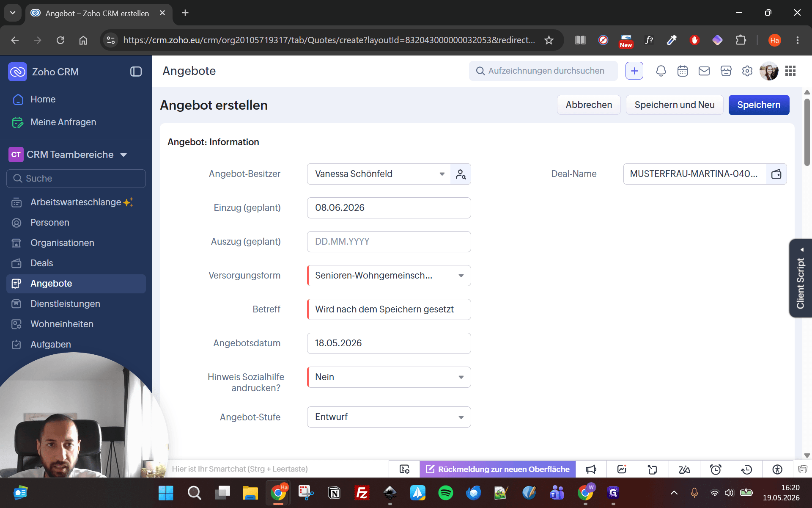Open the calendar icon in header
This screenshot has height=508, width=812.
(x=683, y=71)
